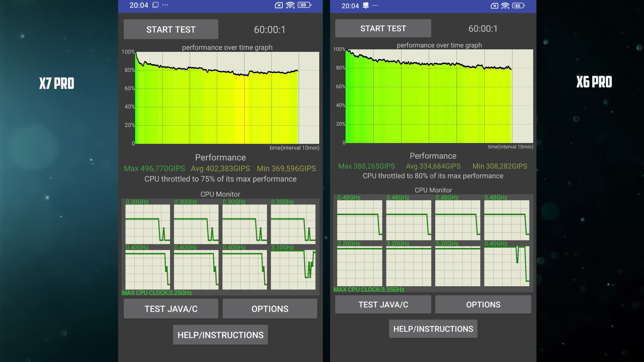Screen dimensions: 644x362
Task: Tap the X7 PRO title text
Action: tap(57, 84)
